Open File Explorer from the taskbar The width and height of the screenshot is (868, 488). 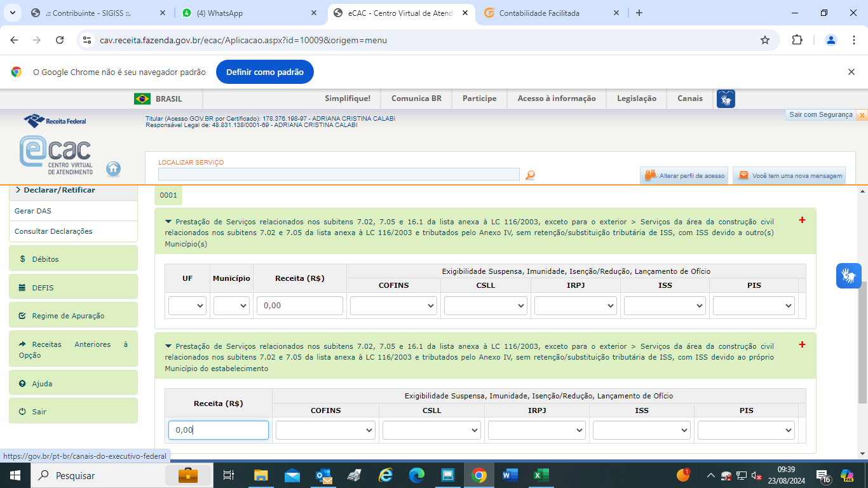pyautogui.click(x=261, y=475)
